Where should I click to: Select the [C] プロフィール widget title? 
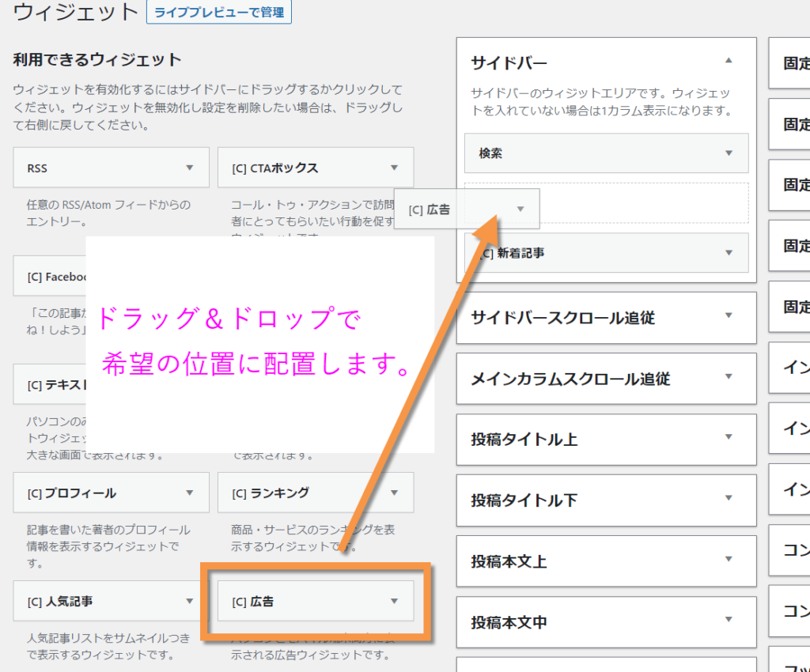(71, 493)
